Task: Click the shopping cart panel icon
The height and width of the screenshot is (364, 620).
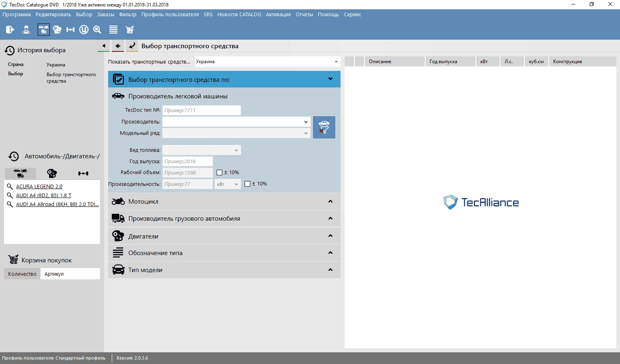Action: pos(13,260)
